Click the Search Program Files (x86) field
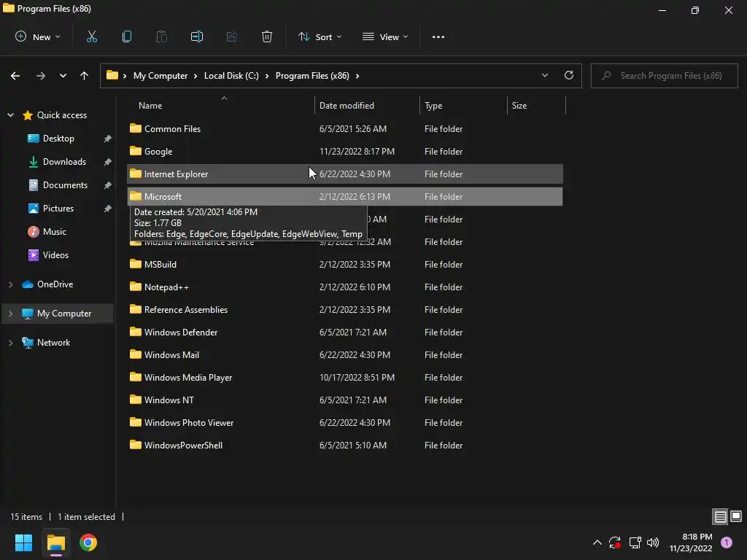This screenshot has height=560, width=747. pos(664,76)
